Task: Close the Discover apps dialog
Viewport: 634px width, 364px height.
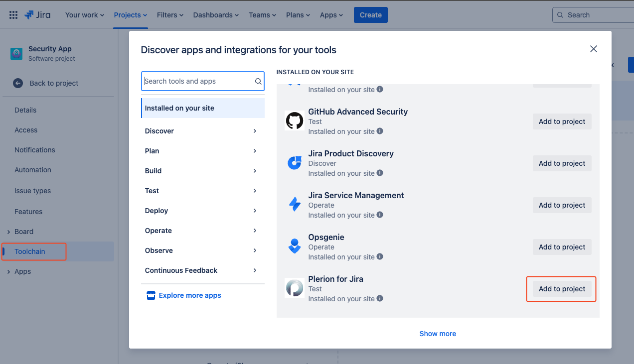Action: pos(594,49)
